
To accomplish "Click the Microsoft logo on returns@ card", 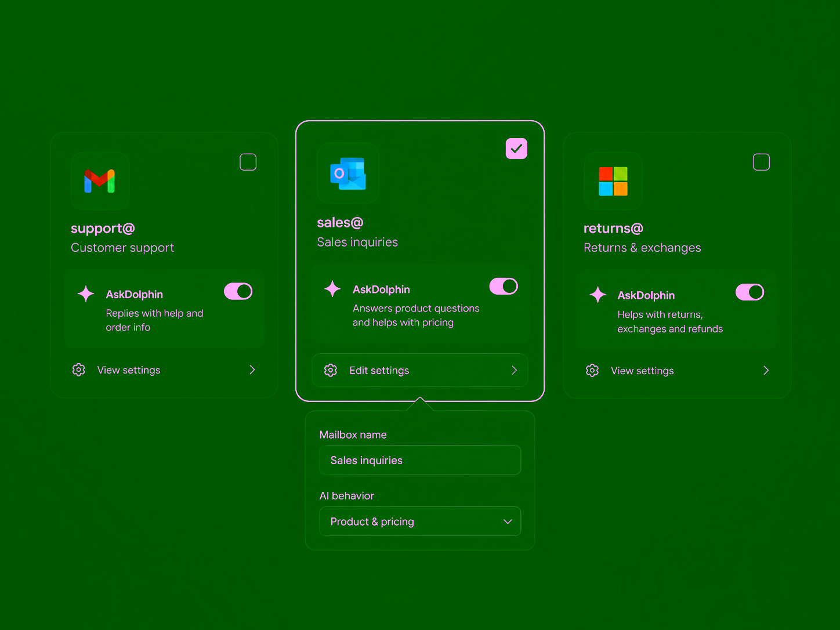I will click(x=613, y=181).
